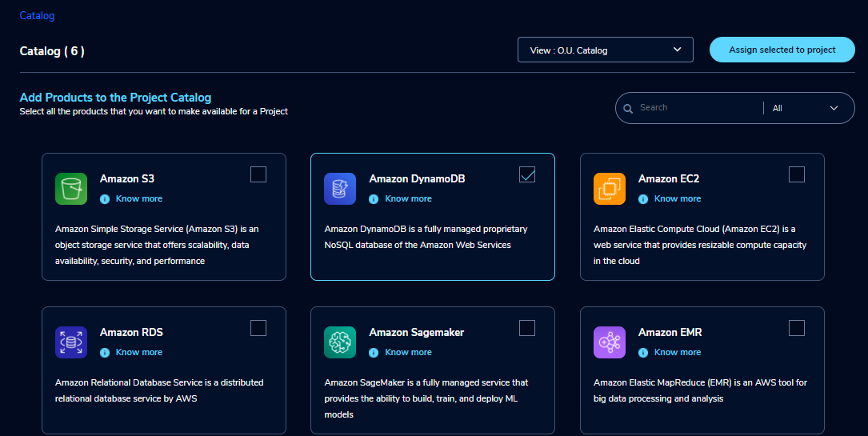
Task: Click the Amazon EMR title text
Action: click(670, 333)
